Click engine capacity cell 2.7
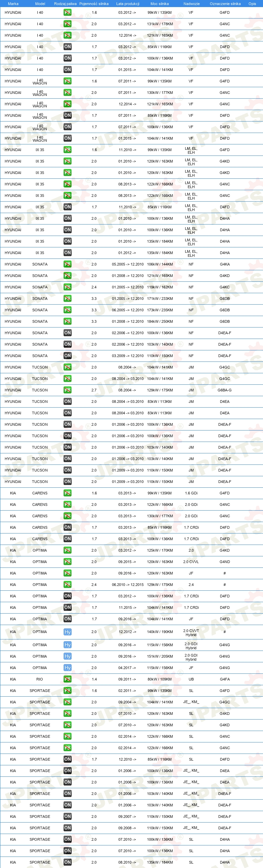The width and height of the screenshot is (263, 868). (94, 390)
